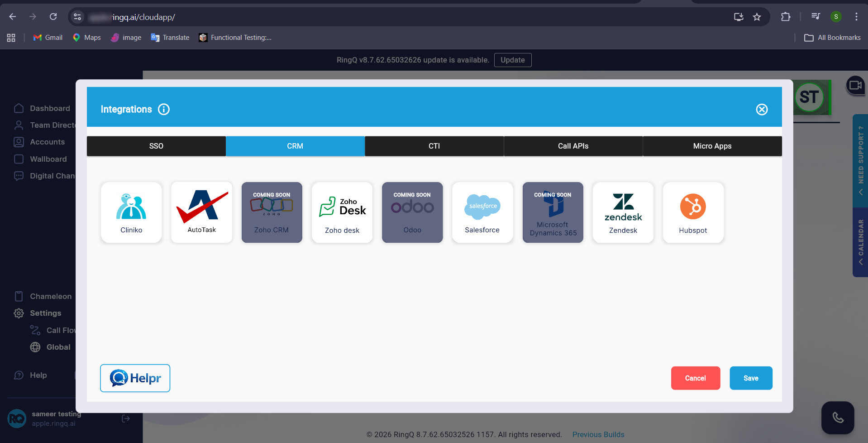This screenshot has height=443, width=868.
Task: Open the Zoho desk integration
Action: [x=342, y=212]
